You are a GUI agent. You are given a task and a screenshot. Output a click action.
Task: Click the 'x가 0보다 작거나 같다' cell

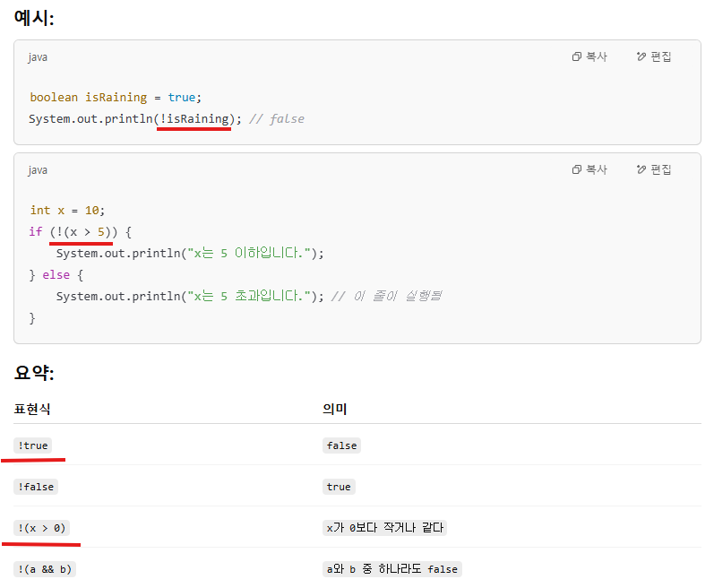[385, 528]
